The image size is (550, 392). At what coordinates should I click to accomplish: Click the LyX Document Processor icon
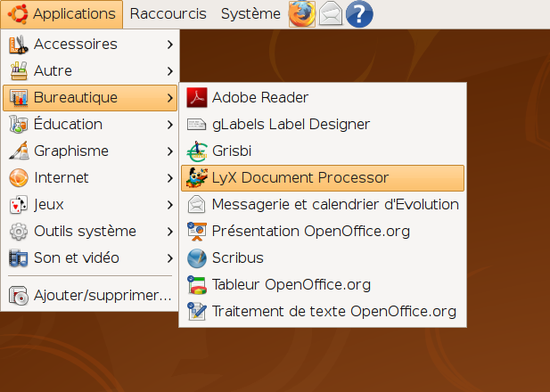click(x=197, y=178)
